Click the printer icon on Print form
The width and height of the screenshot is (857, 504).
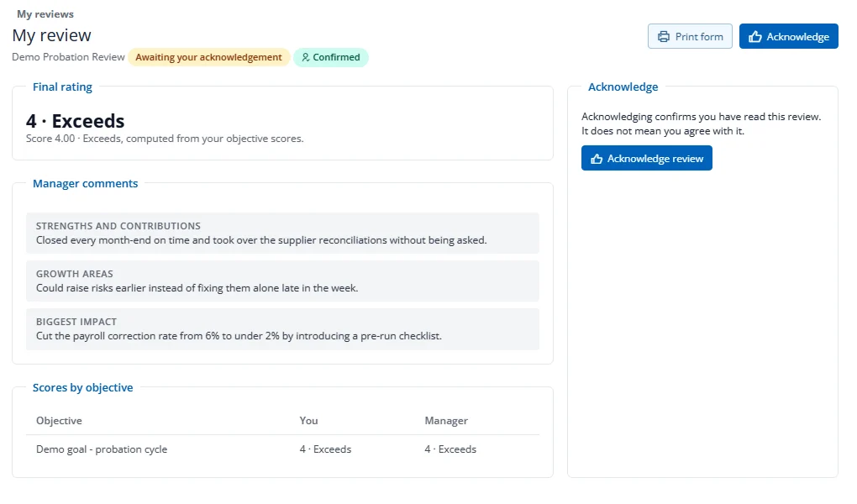(x=664, y=37)
